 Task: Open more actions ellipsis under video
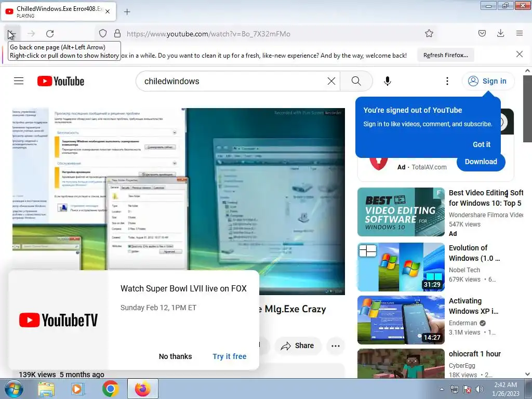pos(335,345)
